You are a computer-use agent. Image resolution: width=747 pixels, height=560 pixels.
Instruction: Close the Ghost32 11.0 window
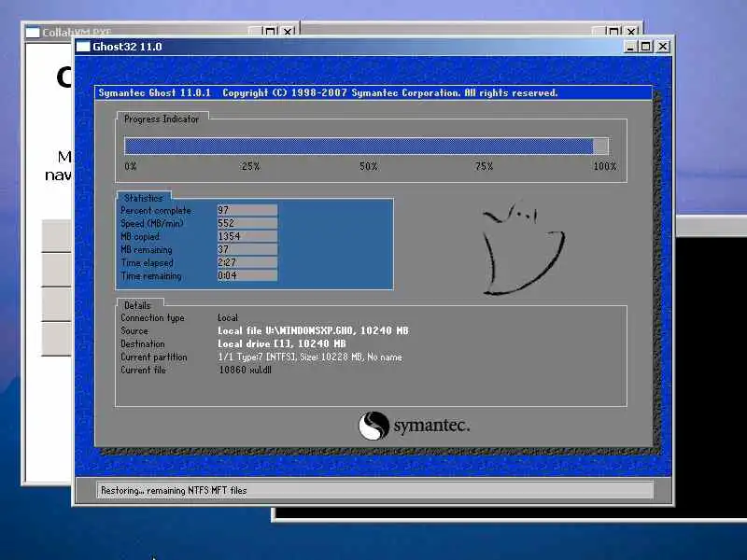663,47
